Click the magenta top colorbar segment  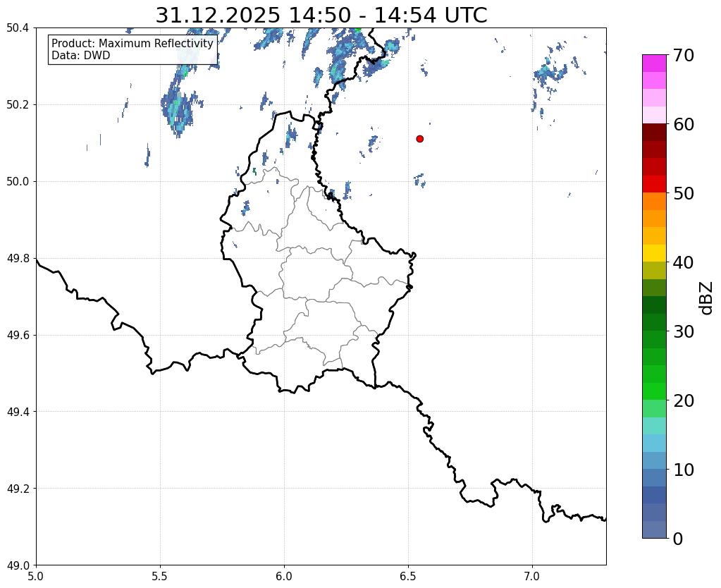tap(654, 63)
